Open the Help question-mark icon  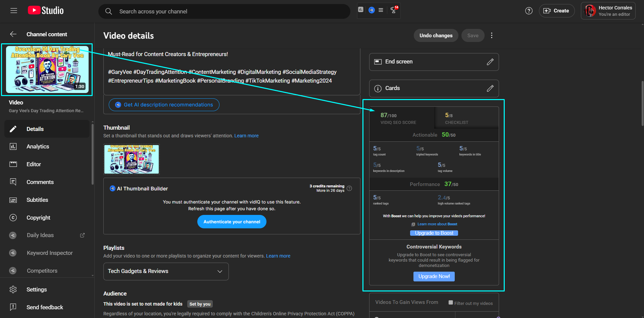pos(529,11)
